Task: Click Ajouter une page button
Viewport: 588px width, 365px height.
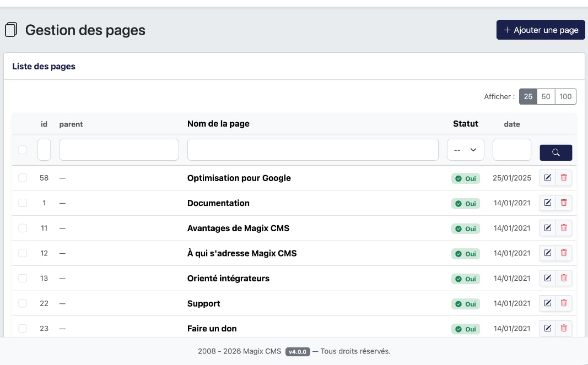Action: [x=541, y=30]
